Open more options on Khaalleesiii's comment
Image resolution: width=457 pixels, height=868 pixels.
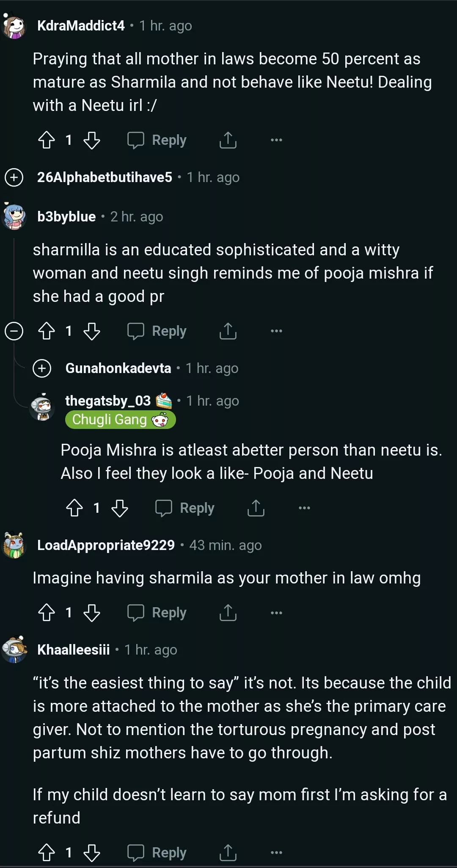pos(276,853)
